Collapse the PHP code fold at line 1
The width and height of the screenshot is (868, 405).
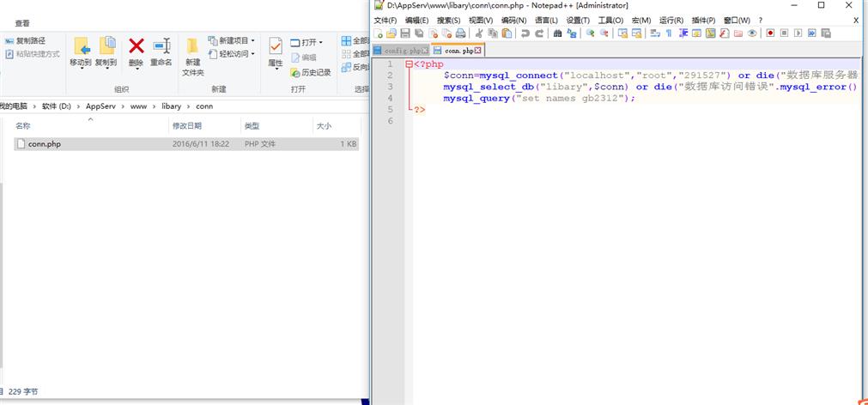point(409,64)
